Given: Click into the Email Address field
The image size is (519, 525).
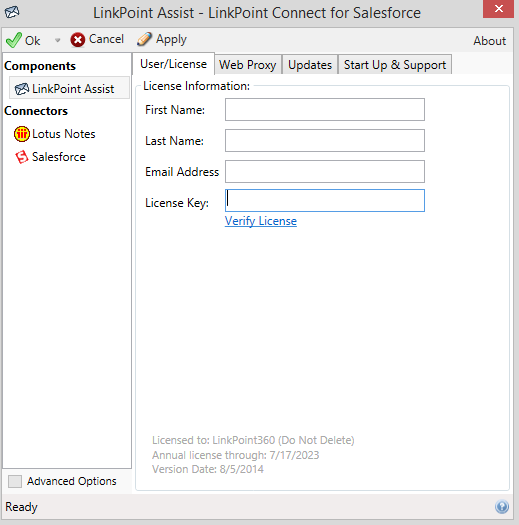Looking at the screenshot, I should coord(325,171).
